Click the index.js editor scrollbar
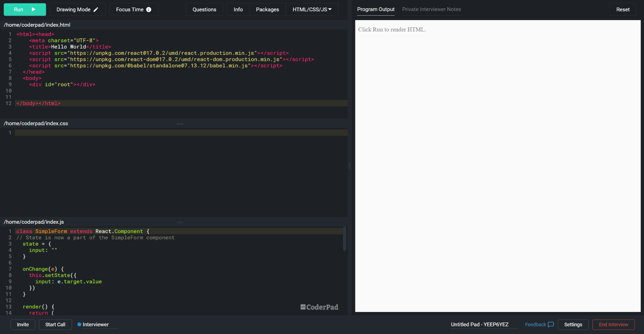The height and width of the screenshot is (334, 644). pyautogui.click(x=345, y=239)
